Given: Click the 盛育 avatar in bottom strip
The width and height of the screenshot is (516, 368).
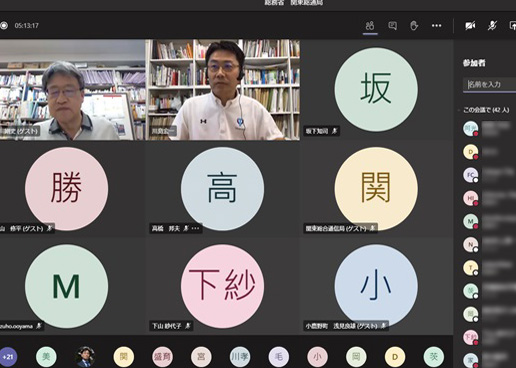Looking at the screenshot, I should (x=162, y=357).
